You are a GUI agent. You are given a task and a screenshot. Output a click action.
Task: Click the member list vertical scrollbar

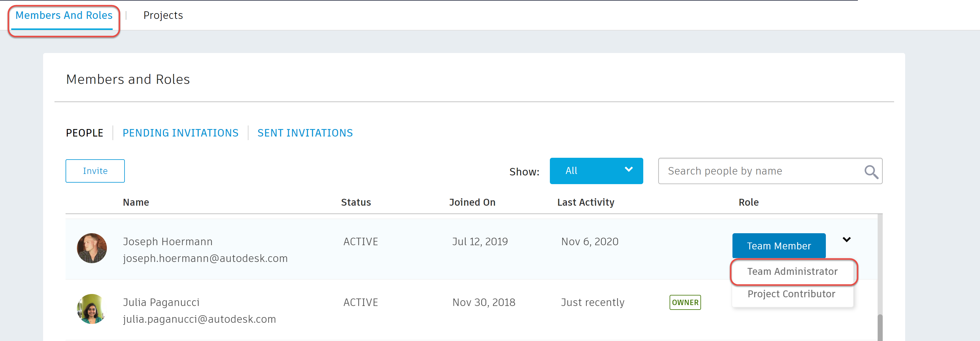(879, 327)
